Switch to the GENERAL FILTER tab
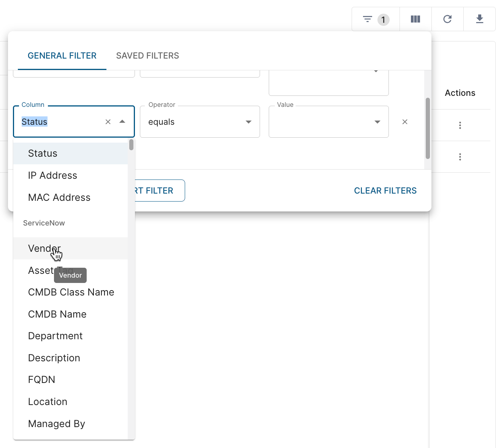The image size is (501, 448). [62, 56]
